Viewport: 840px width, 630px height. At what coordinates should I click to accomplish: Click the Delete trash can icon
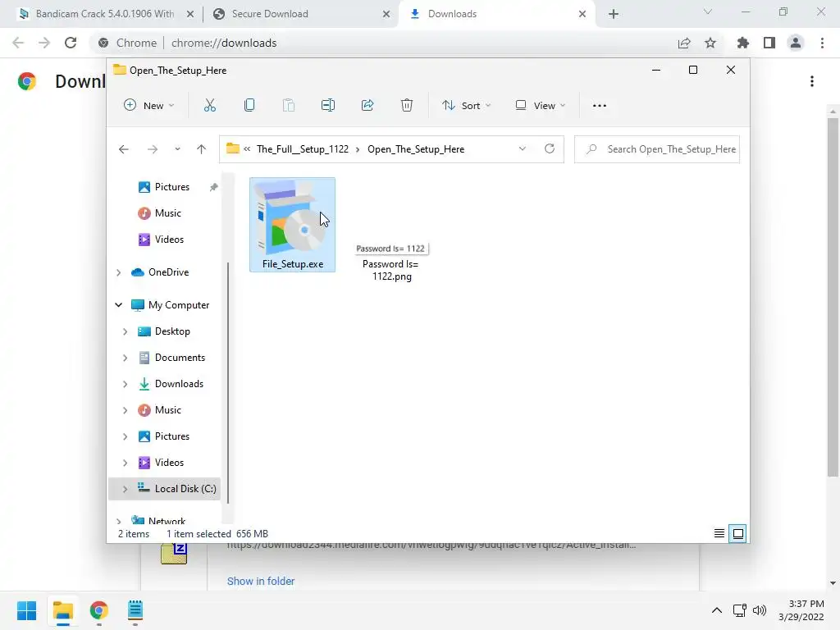click(x=407, y=106)
